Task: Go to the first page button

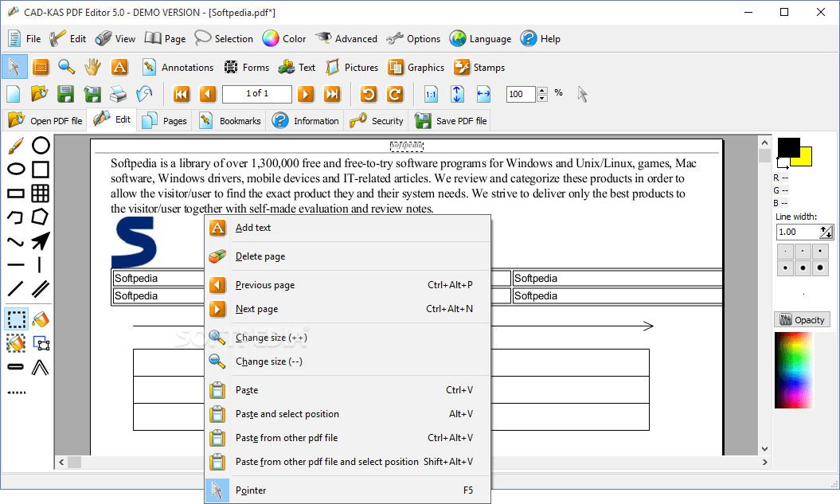Action: pos(181,94)
